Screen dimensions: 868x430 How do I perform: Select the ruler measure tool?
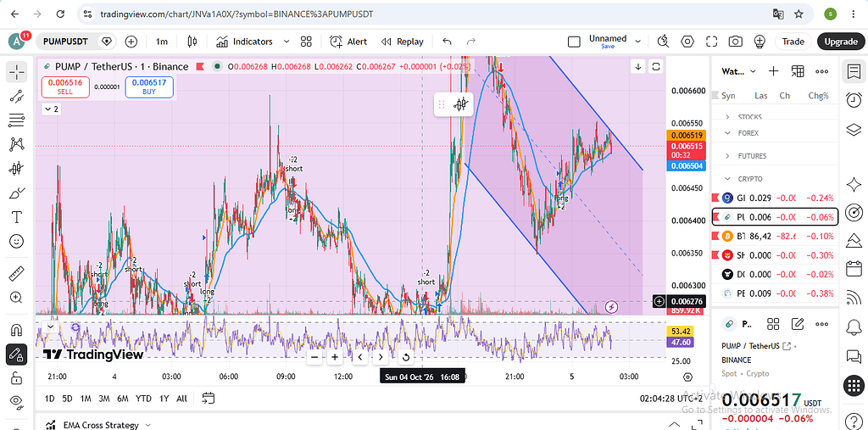(x=17, y=274)
